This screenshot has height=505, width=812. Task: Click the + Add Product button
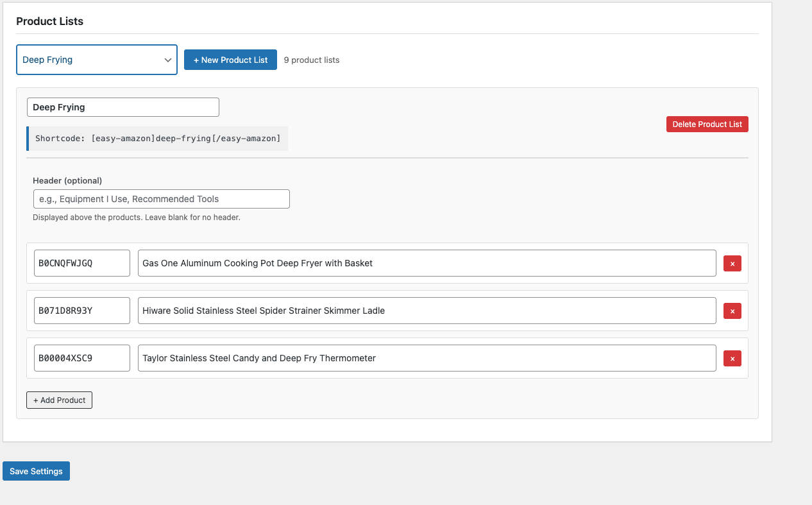60,400
